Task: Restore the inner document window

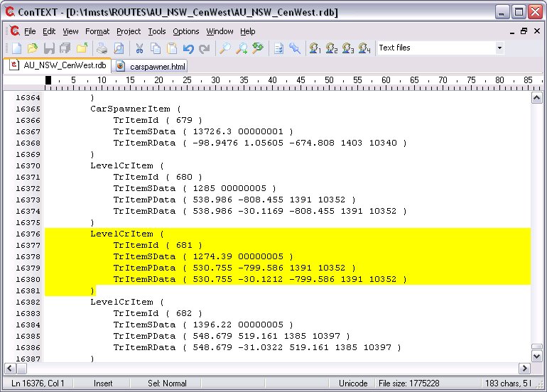Action: (x=524, y=31)
